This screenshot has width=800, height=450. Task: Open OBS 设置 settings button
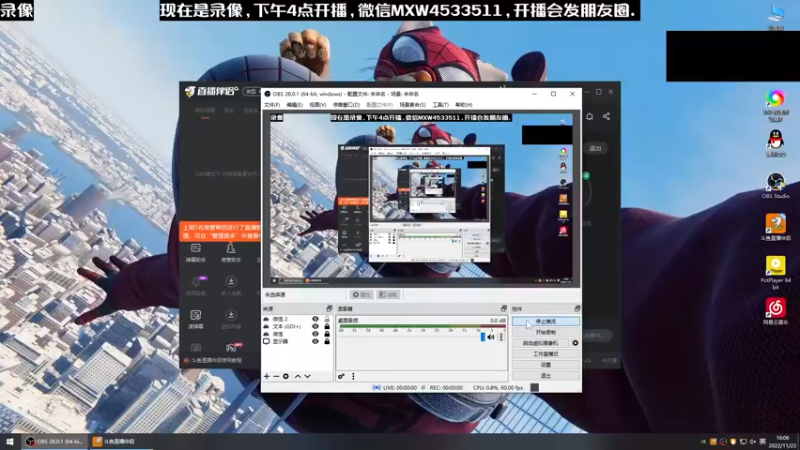click(x=545, y=364)
